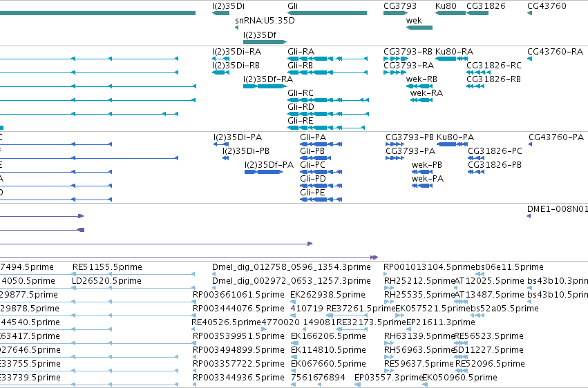Select the wek-RA transcript label
This screenshot has height=388, width=588.
click(426, 93)
